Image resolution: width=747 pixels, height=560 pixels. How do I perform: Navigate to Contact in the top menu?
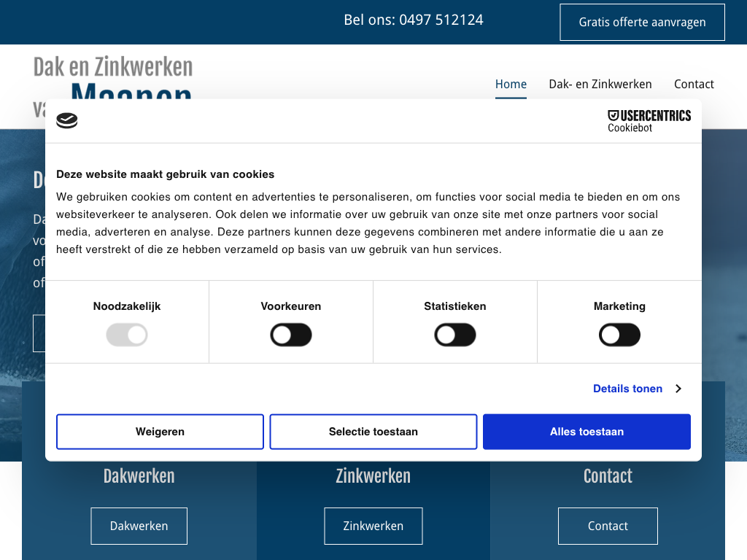click(x=694, y=84)
